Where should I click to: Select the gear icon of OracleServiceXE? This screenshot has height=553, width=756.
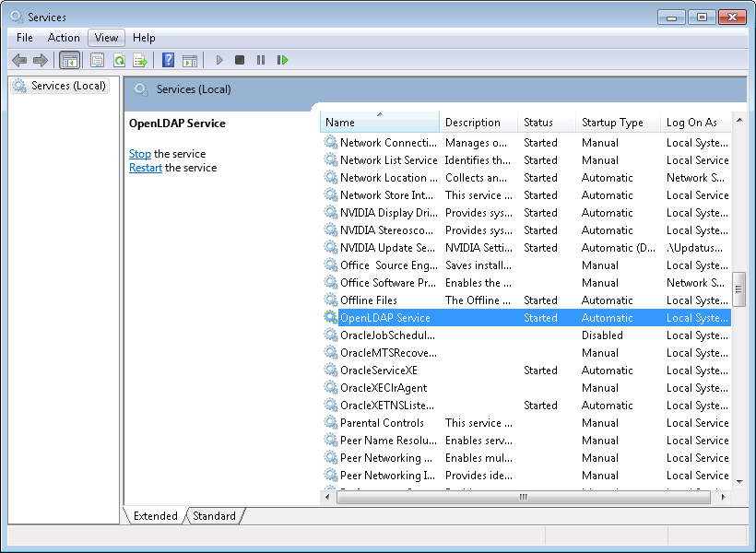point(330,370)
